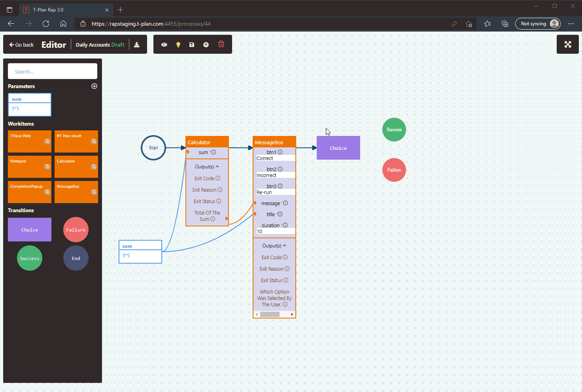582x392 pixels.
Task: Click the End transition circle
Action: [76, 258]
